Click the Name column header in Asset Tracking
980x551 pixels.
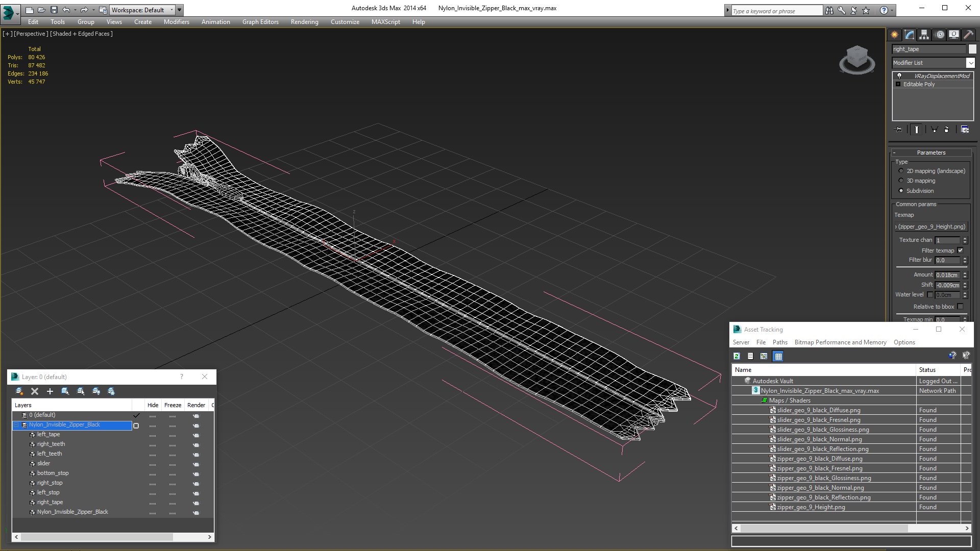[824, 370]
